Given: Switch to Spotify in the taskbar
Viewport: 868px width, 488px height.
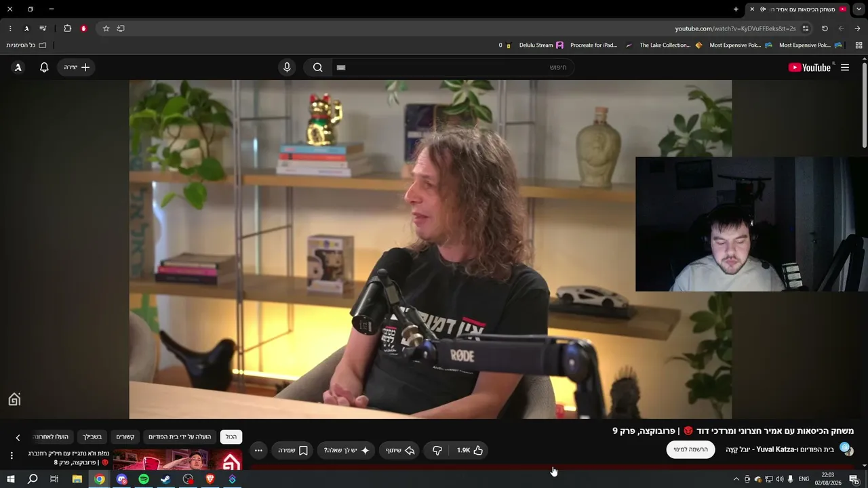Looking at the screenshot, I should tap(144, 479).
